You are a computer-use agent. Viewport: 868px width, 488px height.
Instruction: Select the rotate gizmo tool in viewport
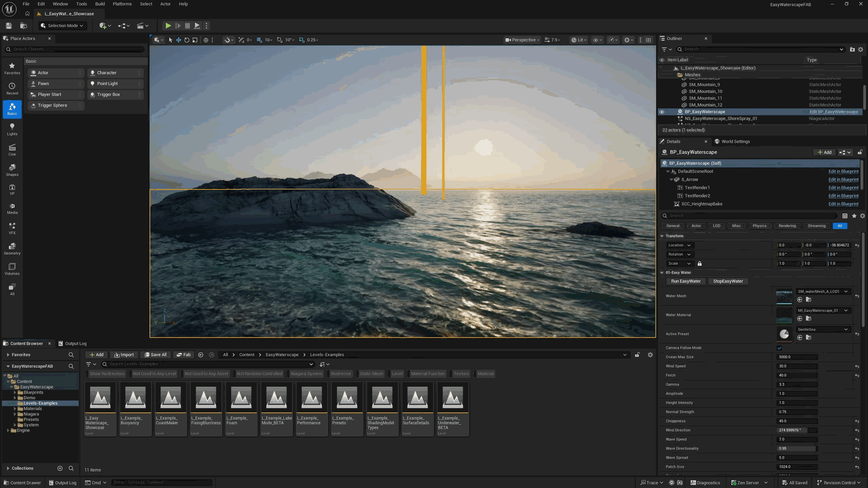[x=187, y=40]
